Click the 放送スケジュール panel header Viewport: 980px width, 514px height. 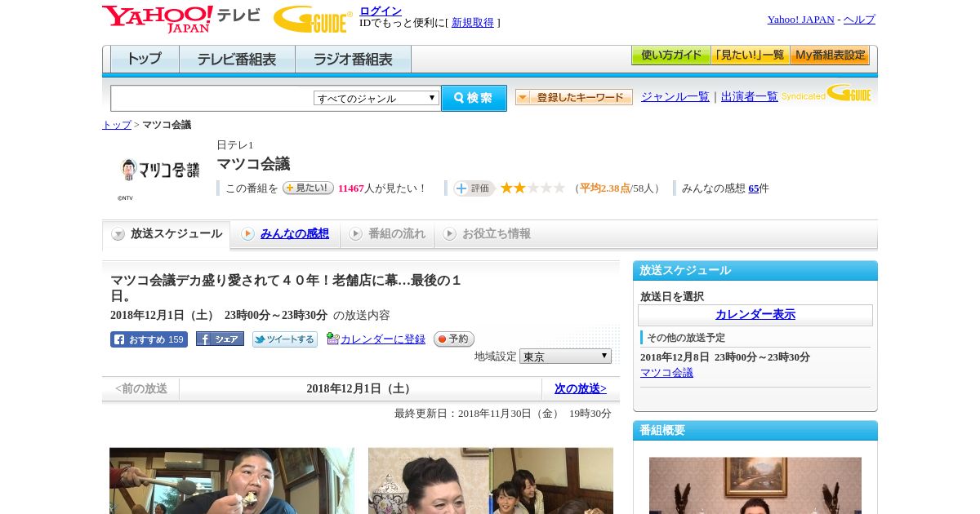point(755,271)
